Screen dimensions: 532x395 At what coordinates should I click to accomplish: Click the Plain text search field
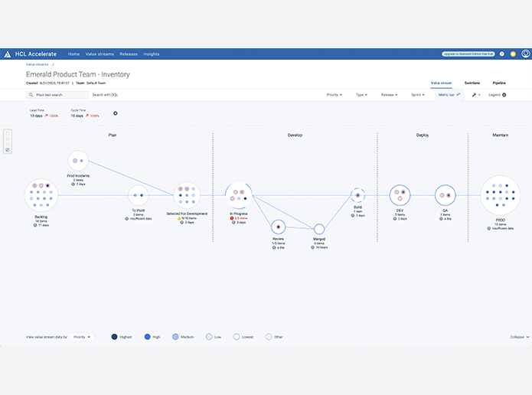[x=57, y=95]
